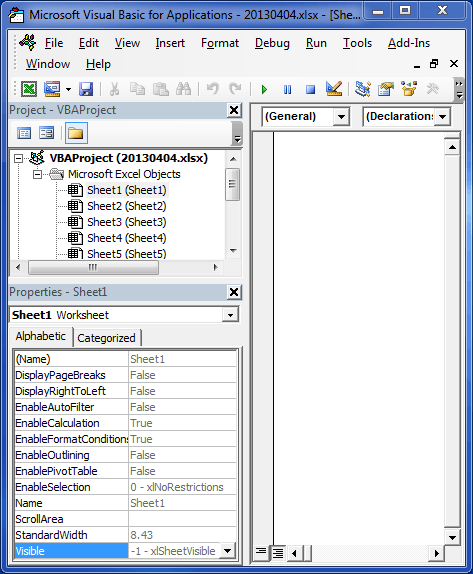
Task: Open the (Declarations) procedure dropdown
Action: (x=443, y=117)
